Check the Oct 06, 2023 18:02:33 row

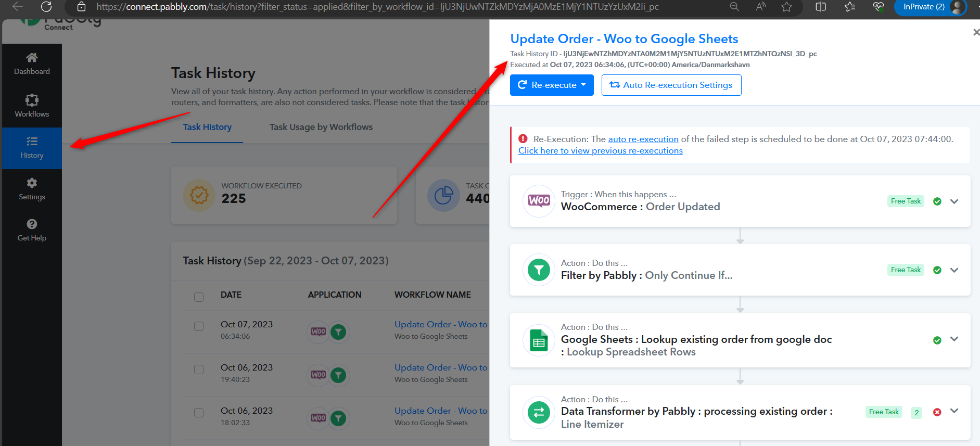point(199,412)
